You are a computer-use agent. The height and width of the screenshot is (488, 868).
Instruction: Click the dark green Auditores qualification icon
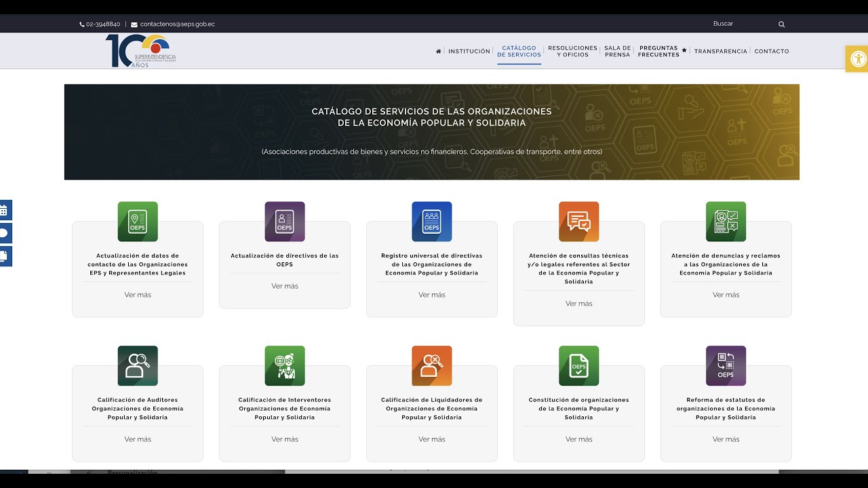coord(138,366)
